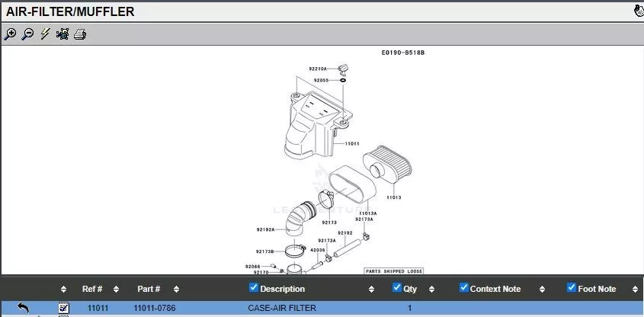
Task: Sort by Ref # using sort arrows
Action: pyautogui.click(x=116, y=290)
